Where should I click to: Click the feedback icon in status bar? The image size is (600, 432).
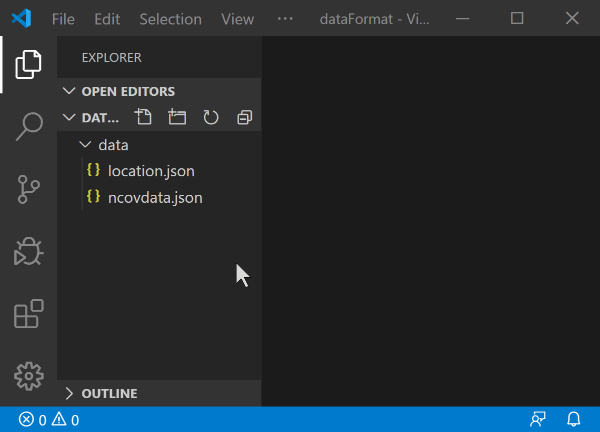[x=538, y=419]
